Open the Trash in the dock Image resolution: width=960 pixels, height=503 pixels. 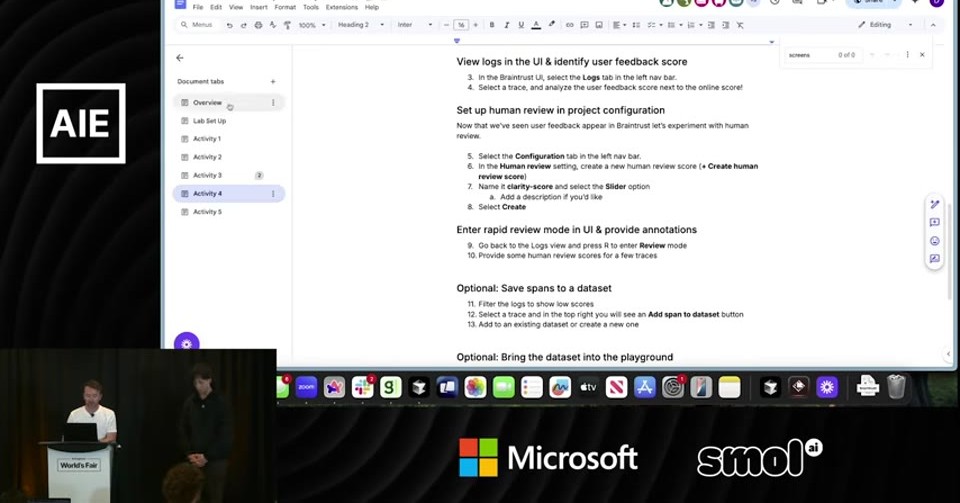pyautogui.click(x=896, y=387)
